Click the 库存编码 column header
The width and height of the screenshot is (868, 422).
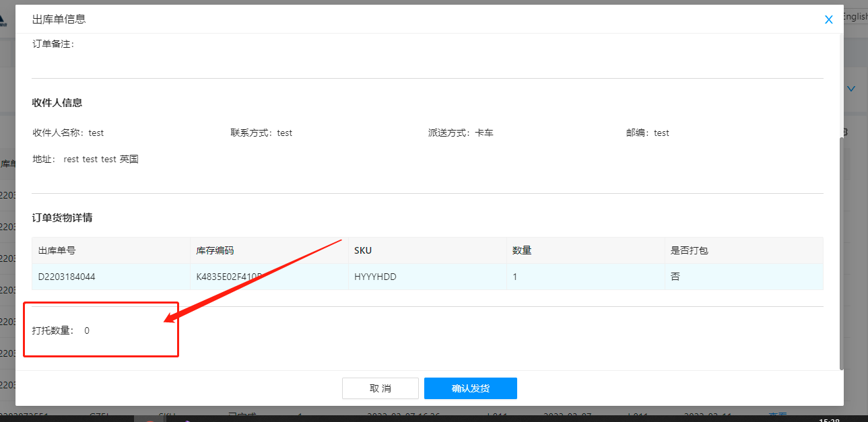click(215, 250)
